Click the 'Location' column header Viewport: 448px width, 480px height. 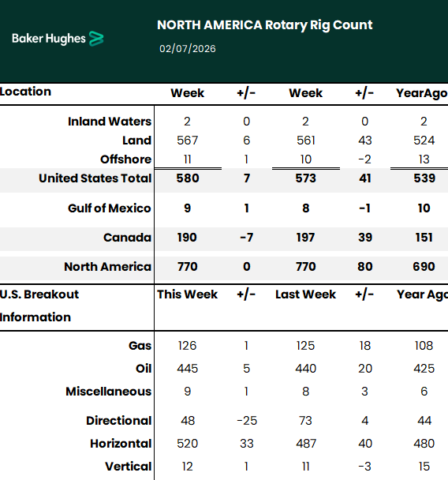pyautogui.click(x=25, y=92)
